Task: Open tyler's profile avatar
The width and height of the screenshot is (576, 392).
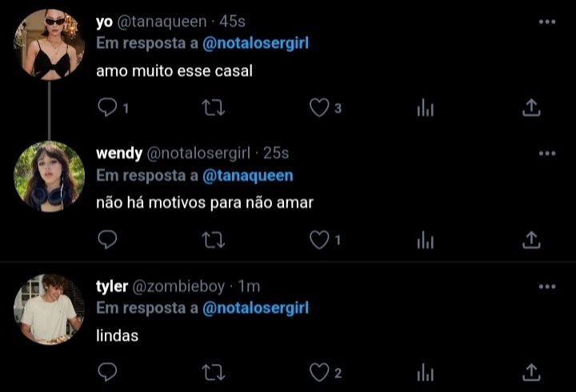Action: 50,310
